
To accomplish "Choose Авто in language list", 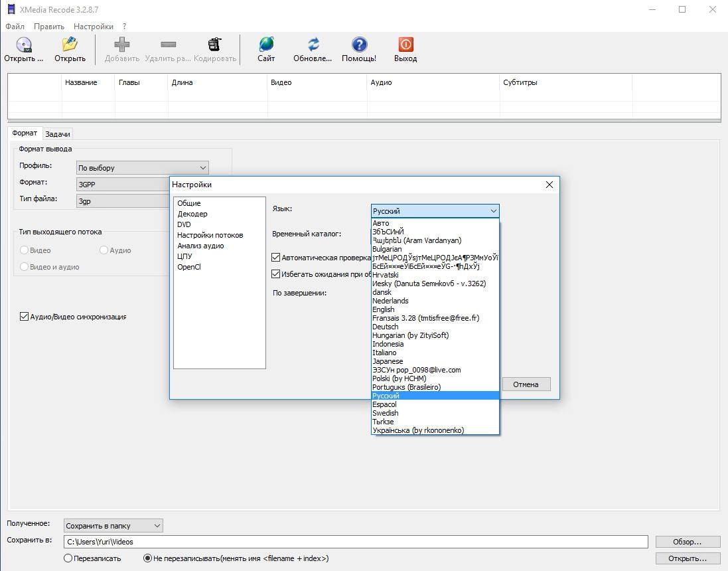I will pos(435,223).
